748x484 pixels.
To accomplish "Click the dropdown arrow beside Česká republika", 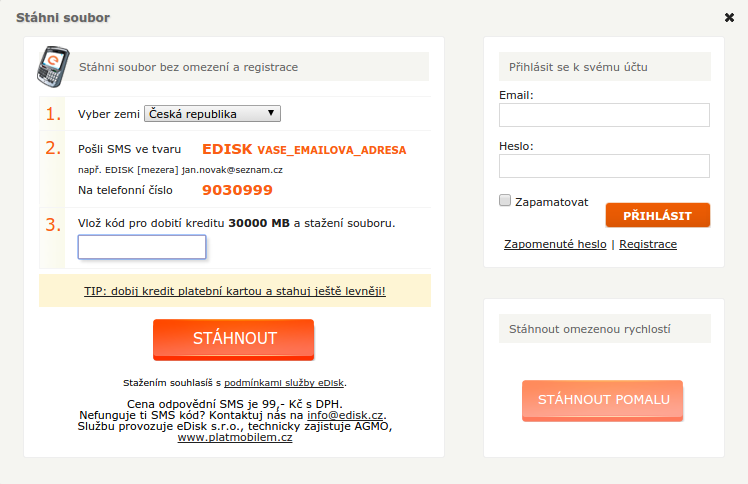I will pos(271,113).
